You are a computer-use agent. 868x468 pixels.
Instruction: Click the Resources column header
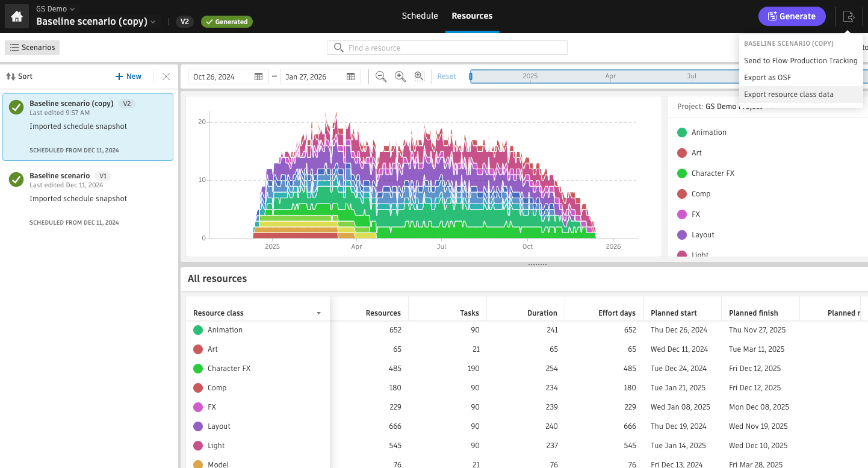(x=383, y=313)
